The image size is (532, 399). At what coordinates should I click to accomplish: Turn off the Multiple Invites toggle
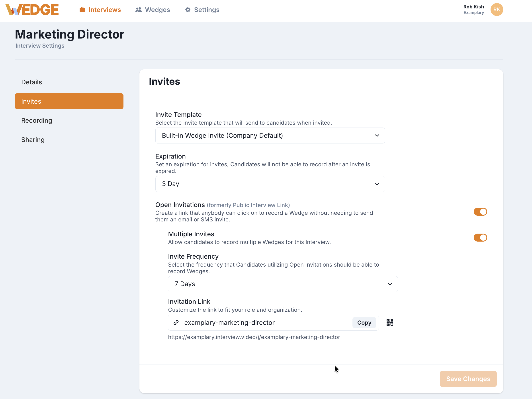coord(480,238)
